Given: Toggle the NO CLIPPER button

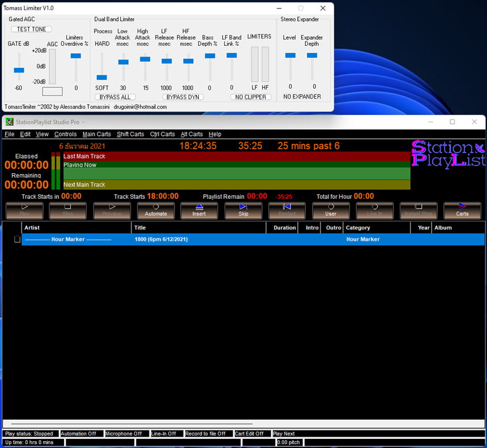Looking at the screenshot, I should tap(251, 97).
